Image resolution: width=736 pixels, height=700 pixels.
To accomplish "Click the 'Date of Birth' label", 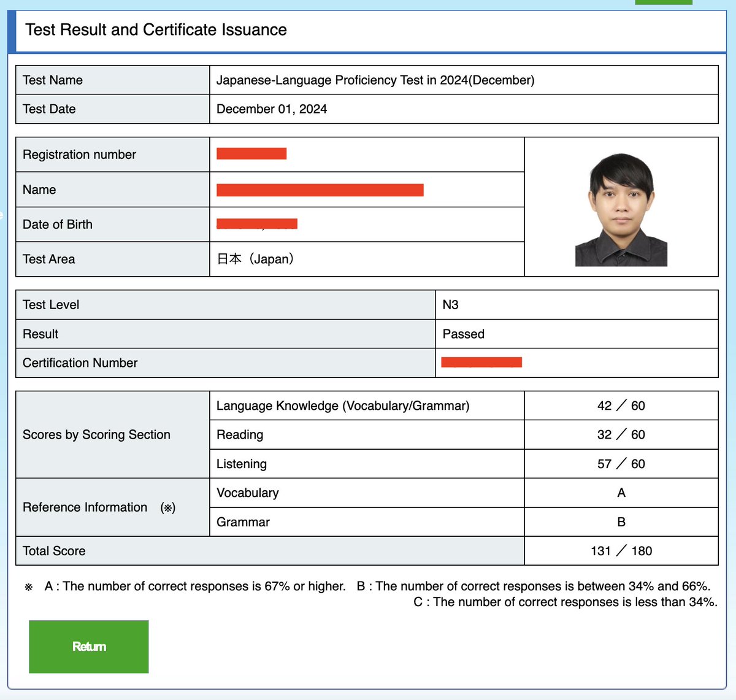I will [58, 224].
